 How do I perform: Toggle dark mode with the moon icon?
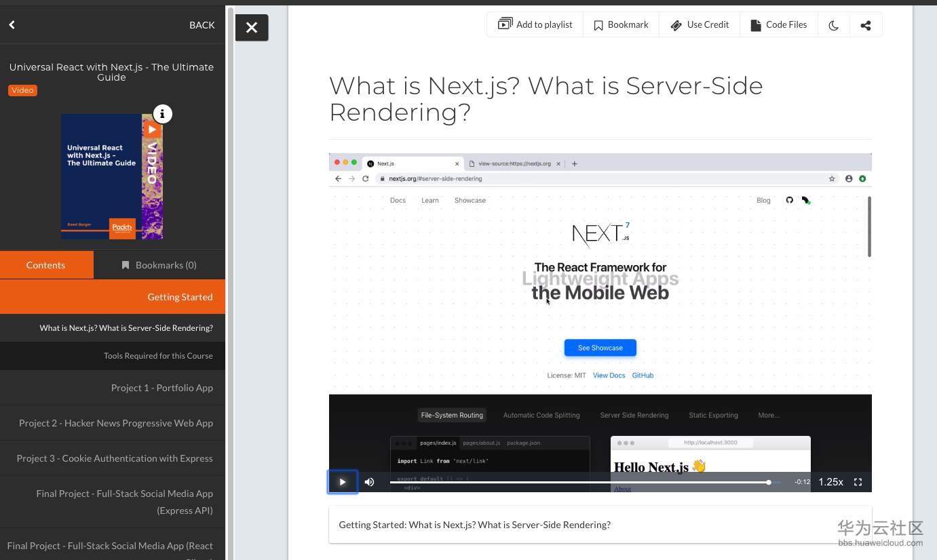pos(834,26)
